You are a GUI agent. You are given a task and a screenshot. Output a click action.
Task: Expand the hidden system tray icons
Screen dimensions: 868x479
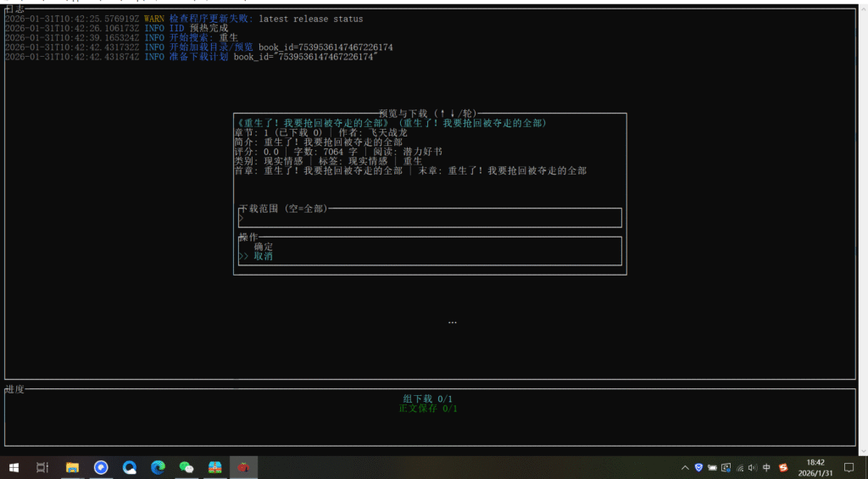point(685,467)
